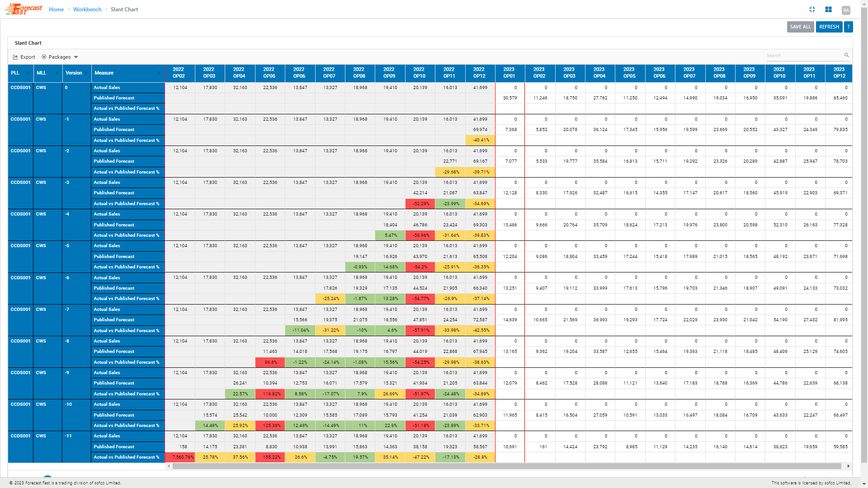Open the apps grid icon in the top bar
Viewport: 868px width, 488px height.
tap(829, 9)
